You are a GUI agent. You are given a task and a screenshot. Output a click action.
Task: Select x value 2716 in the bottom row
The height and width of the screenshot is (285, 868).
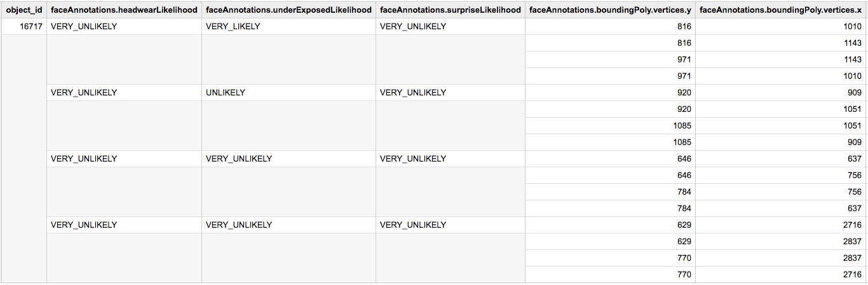click(849, 275)
